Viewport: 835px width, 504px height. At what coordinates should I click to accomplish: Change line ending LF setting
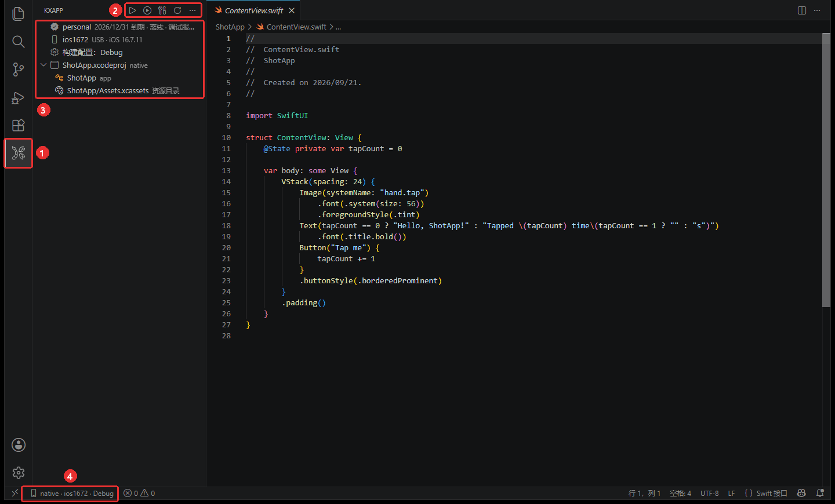(x=731, y=494)
